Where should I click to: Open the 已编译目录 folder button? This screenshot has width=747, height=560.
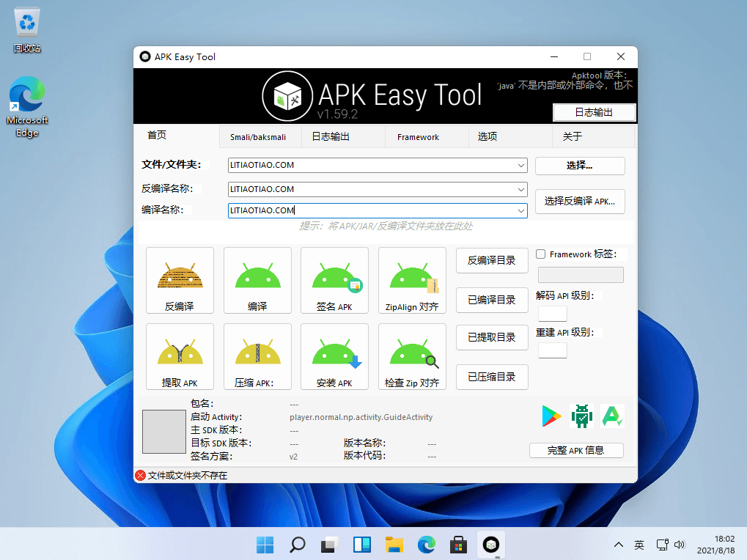click(x=492, y=300)
